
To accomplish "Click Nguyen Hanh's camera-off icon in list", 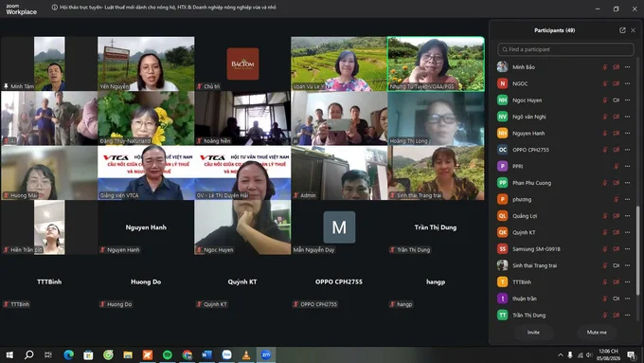I will pos(617,134).
